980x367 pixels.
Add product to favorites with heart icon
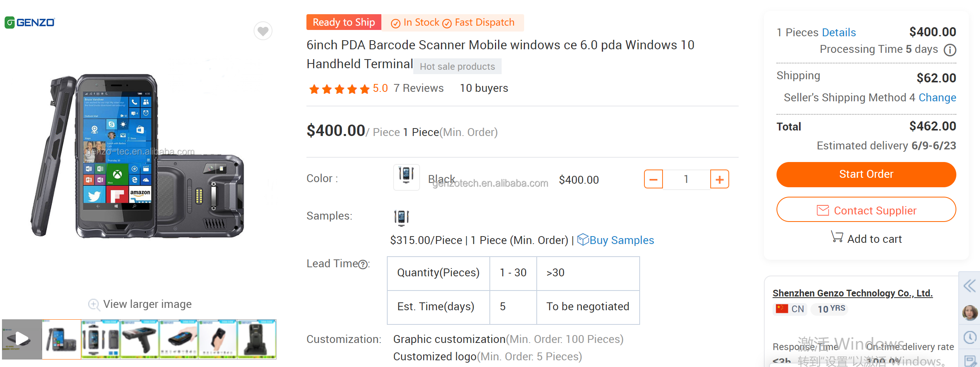point(263,31)
